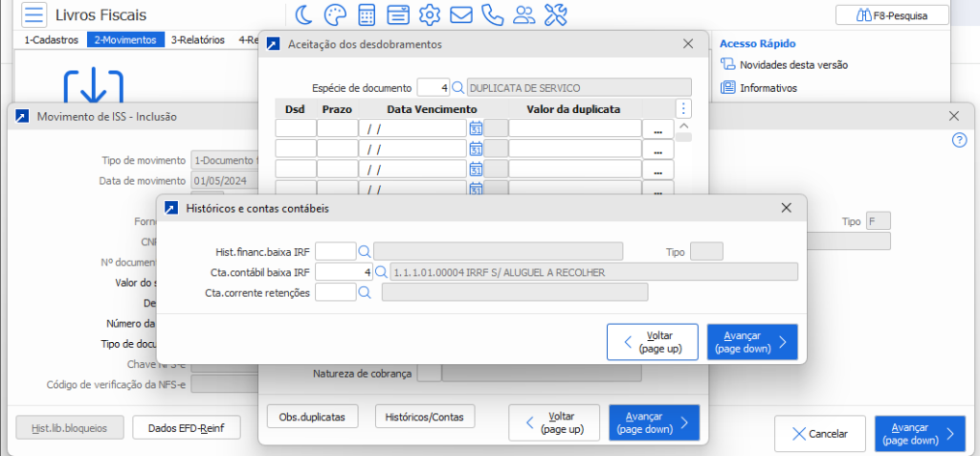
Task: Search Cta.contábil baixa IRF magnifier
Action: (381, 272)
